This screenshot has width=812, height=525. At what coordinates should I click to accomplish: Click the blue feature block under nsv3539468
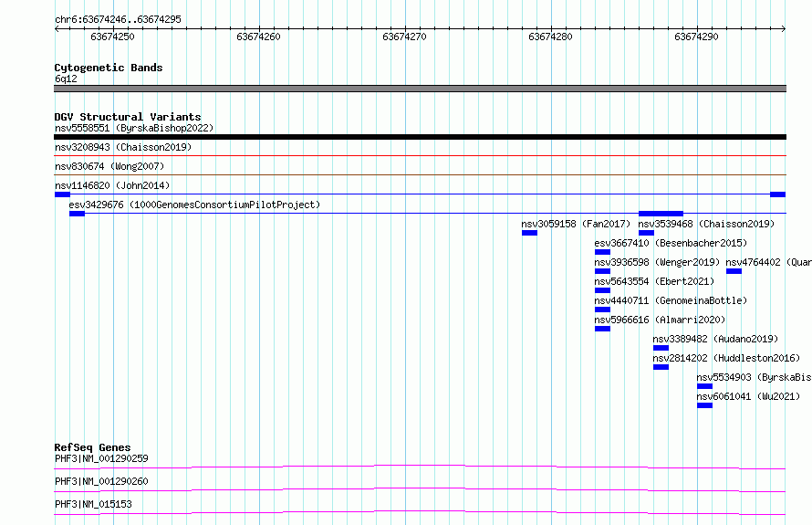pyautogui.click(x=646, y=233)
